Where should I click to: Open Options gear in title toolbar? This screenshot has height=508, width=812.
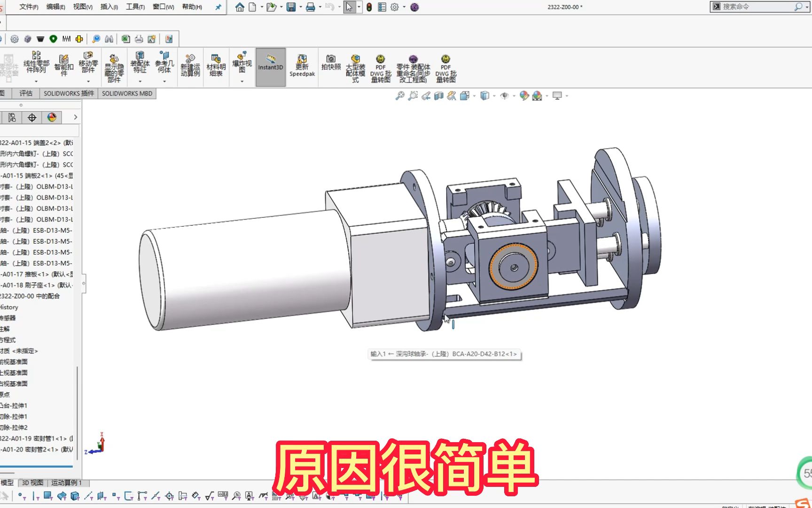[x=395, y=7]
